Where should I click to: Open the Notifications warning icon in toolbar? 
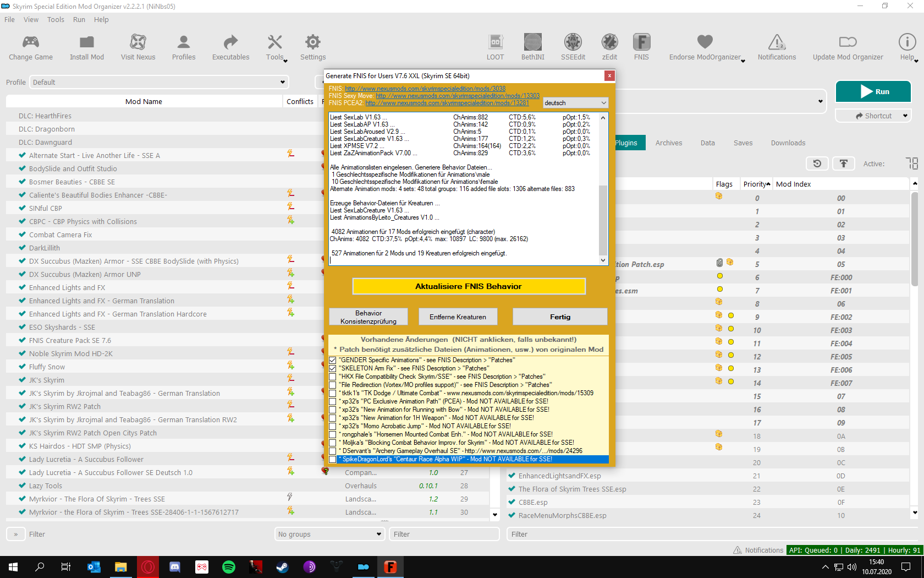point(777,42)
